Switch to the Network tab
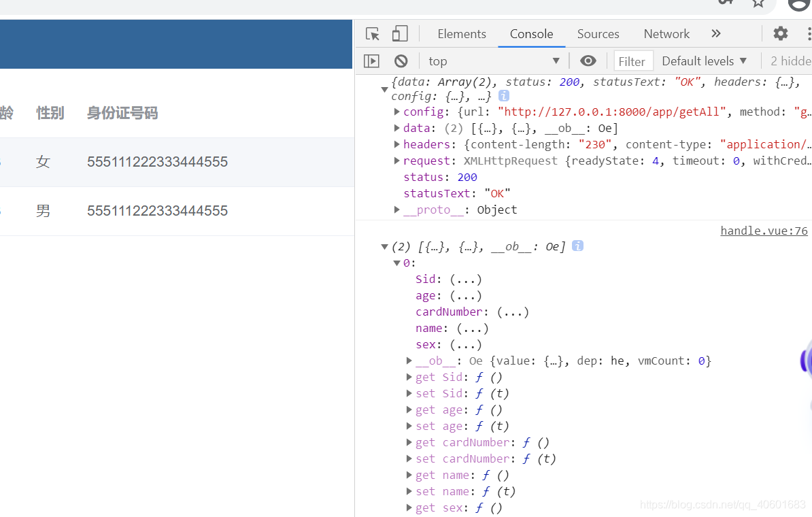Image resolution: width=812 pixels, height=517 pixels. (666, 33)
